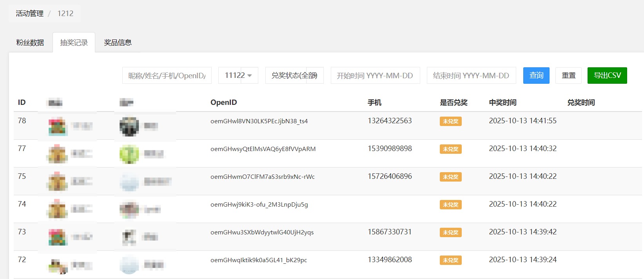Open the 粉丝数据 tab
The image size is (644, 279).
[30, 43]
